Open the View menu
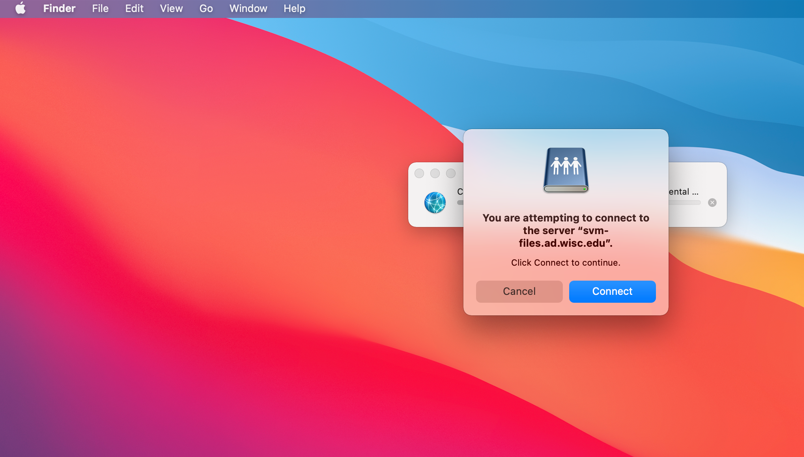804x457 pixels. (x=171, y=9)
